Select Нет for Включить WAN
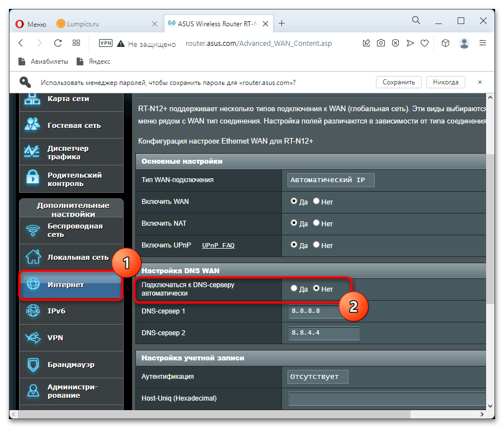 click(317, 202)
